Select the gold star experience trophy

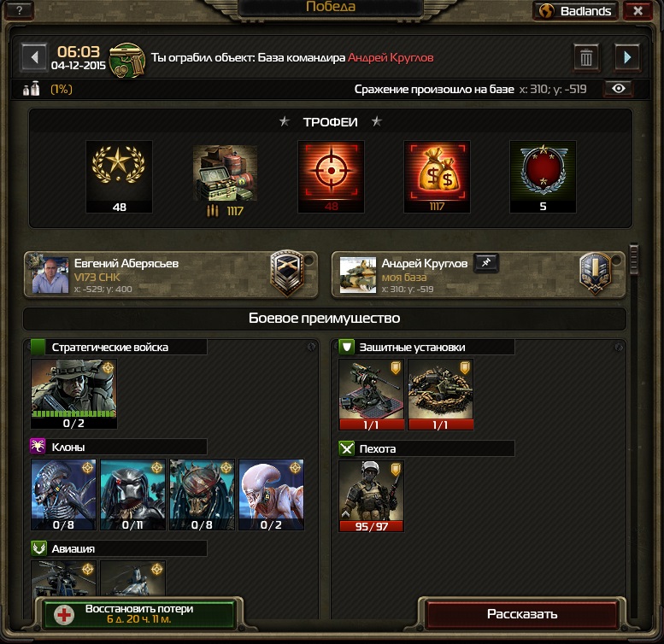[x=119, y=177]
